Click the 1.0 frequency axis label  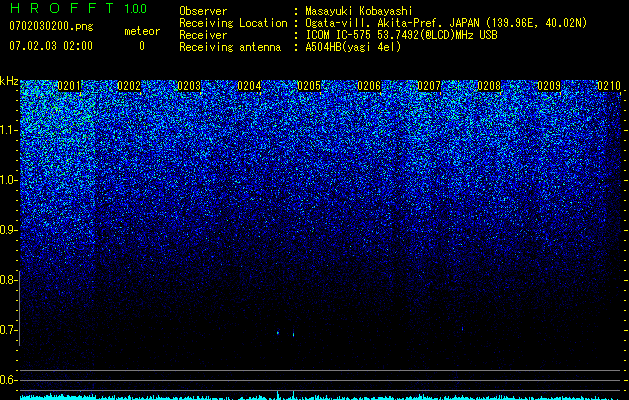click(8, 180)
